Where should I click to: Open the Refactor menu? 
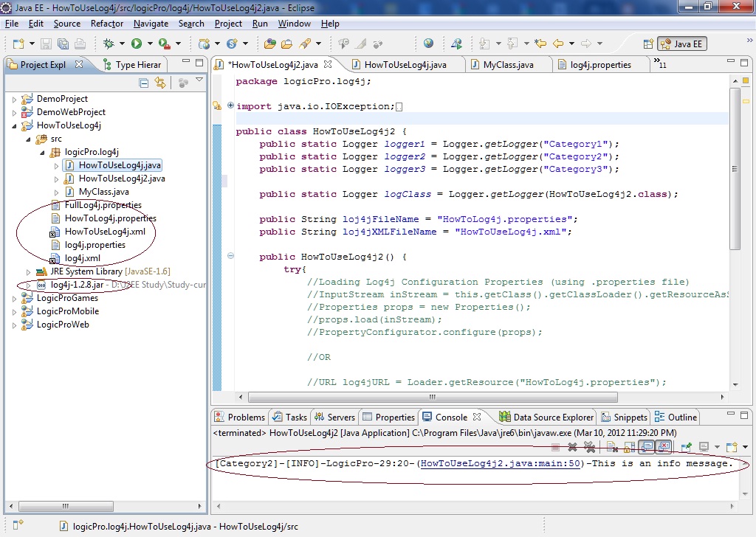coord(106,24)
